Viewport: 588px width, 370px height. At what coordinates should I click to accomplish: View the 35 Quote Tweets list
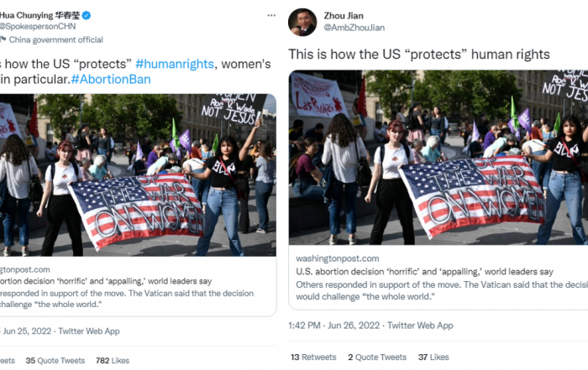(x=55, y=361)
